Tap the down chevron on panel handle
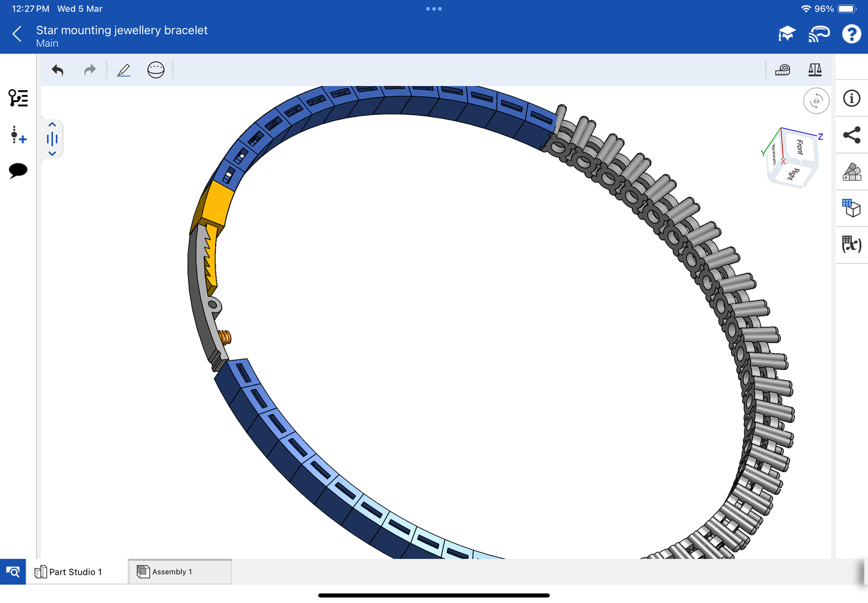868x603 pixels. 52,154
